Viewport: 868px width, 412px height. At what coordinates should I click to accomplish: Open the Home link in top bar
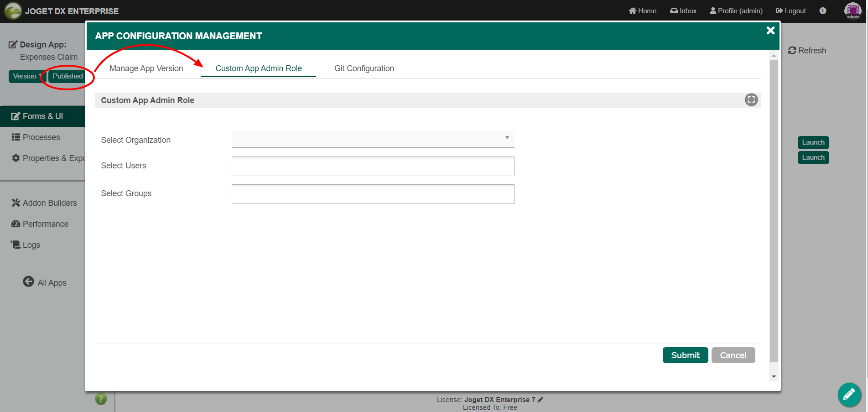(x=642, y=11)
